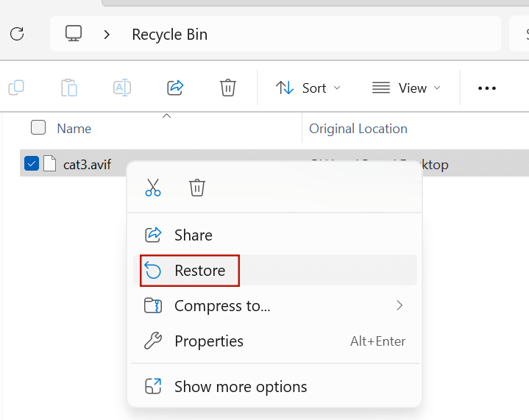Open Compress to... in the context menu
The height and width of the screenshot is (420, 529).
(x=275, y=306)
